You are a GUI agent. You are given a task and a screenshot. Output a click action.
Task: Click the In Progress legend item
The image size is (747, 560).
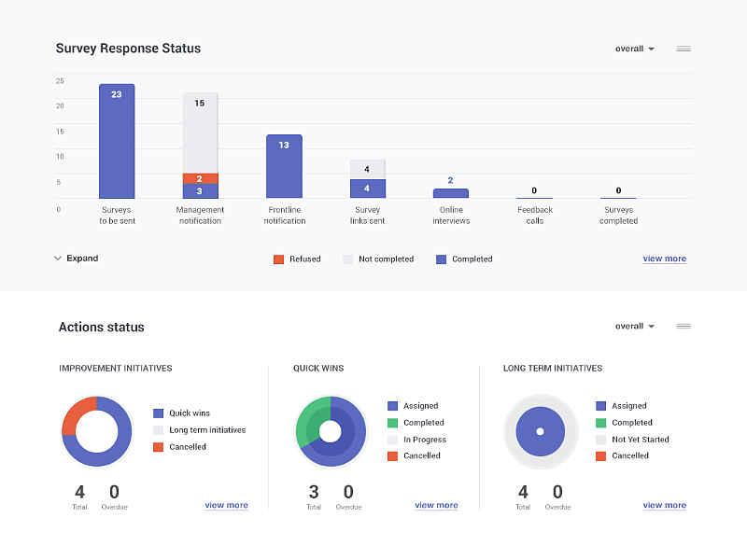point(416,440)
